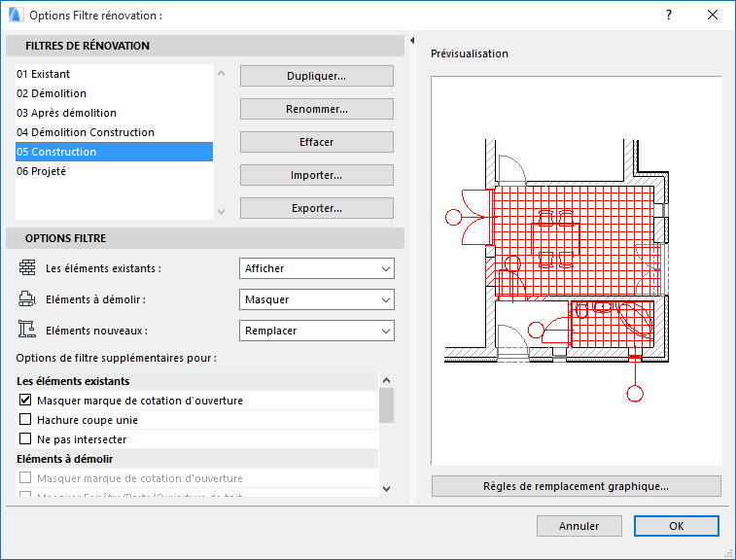Click additional options scroll up arrow
The height and width of the screenshot is (560, 736).
pyautogui.click(x=386, y=380)
